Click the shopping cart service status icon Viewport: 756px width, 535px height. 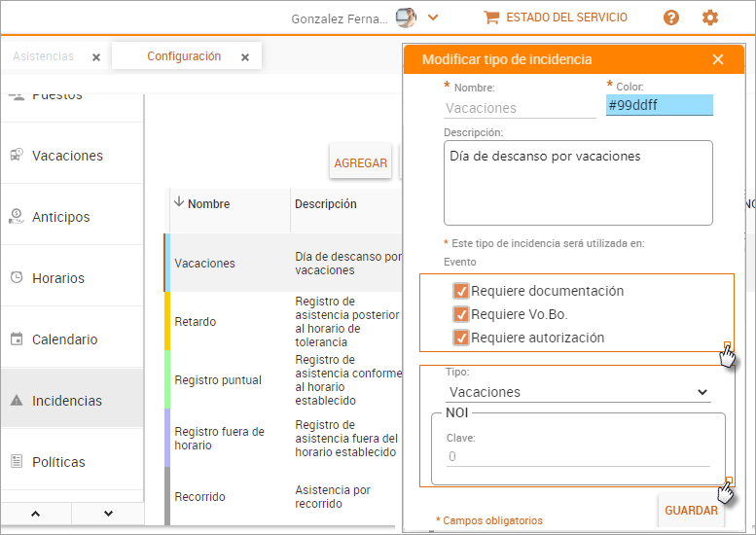491,18
